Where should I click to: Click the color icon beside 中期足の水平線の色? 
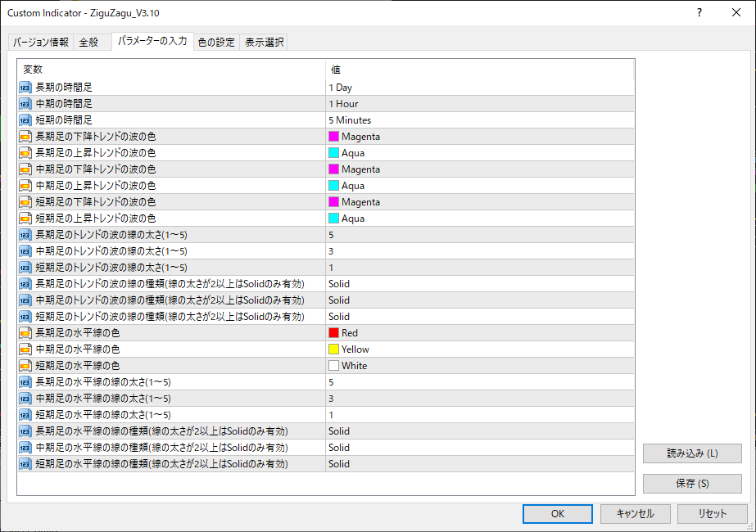point(25,349)
